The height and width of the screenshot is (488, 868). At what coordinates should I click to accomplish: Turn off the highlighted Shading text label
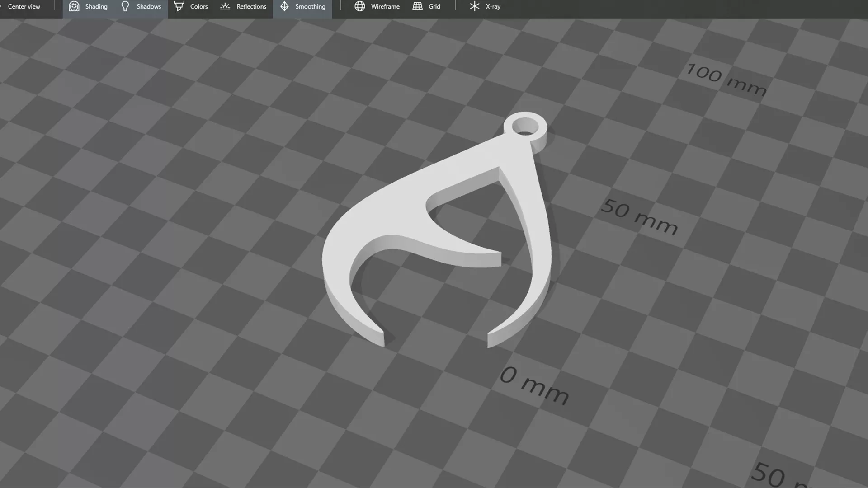pyautogui.click(x=96, y=6)
